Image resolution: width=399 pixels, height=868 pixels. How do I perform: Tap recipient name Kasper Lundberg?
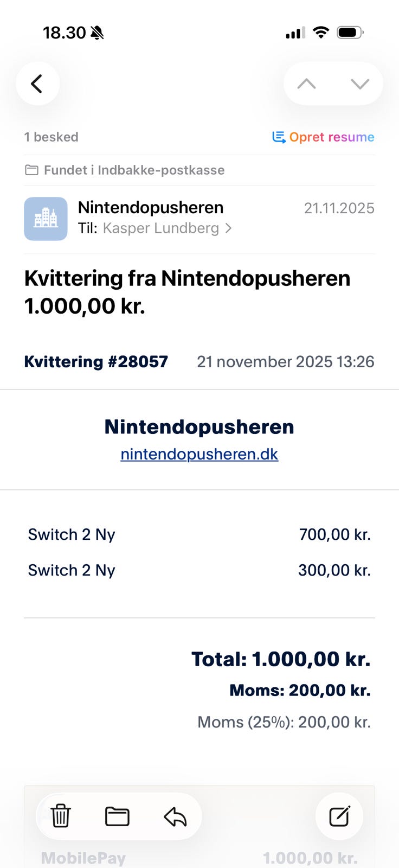[160, 228]
